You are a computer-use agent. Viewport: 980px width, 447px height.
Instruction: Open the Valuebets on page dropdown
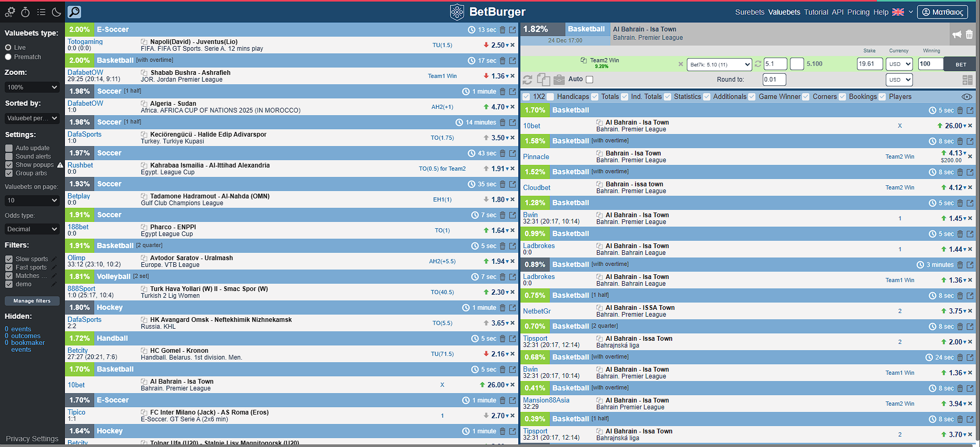pos(32,200)
